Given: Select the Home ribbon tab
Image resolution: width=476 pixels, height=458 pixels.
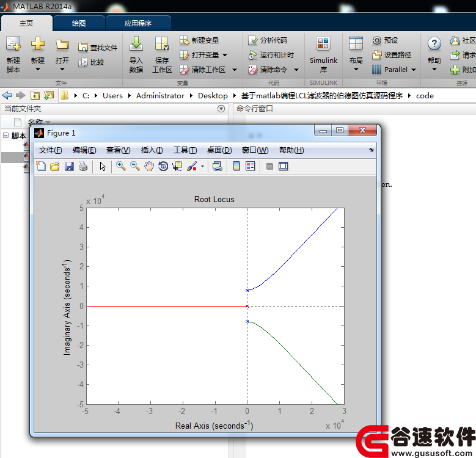Looking at the screenshot, I should [26, 23].
